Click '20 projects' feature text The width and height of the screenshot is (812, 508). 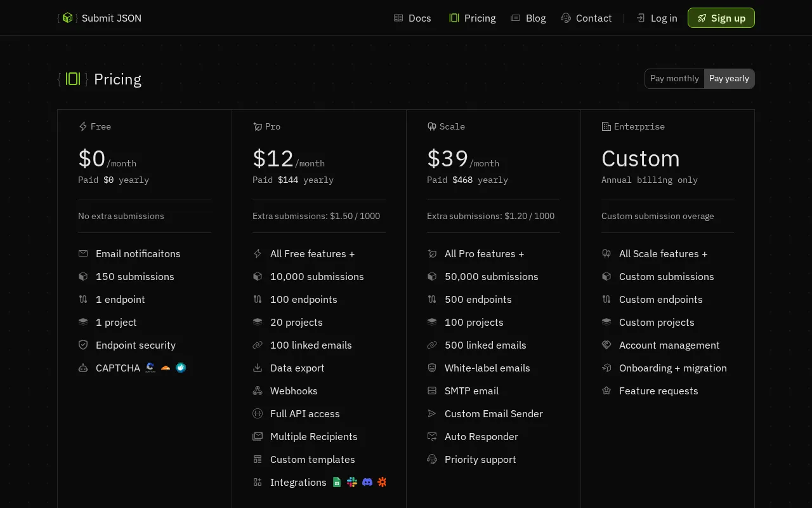coord(296,322)
